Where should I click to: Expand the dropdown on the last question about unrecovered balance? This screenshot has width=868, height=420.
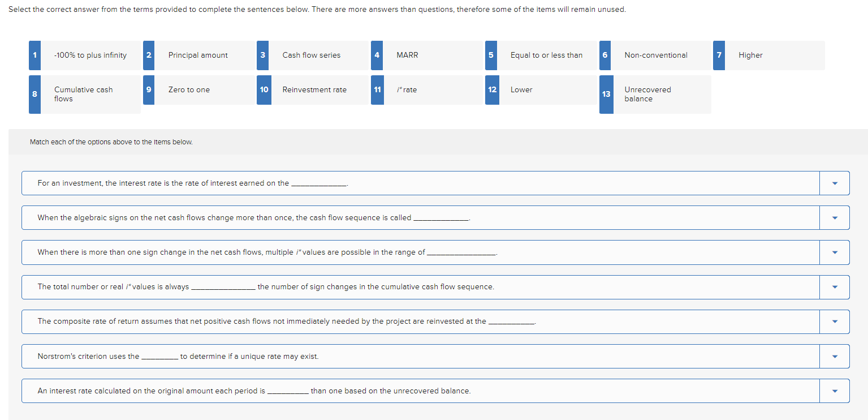(x=834, y=391)
